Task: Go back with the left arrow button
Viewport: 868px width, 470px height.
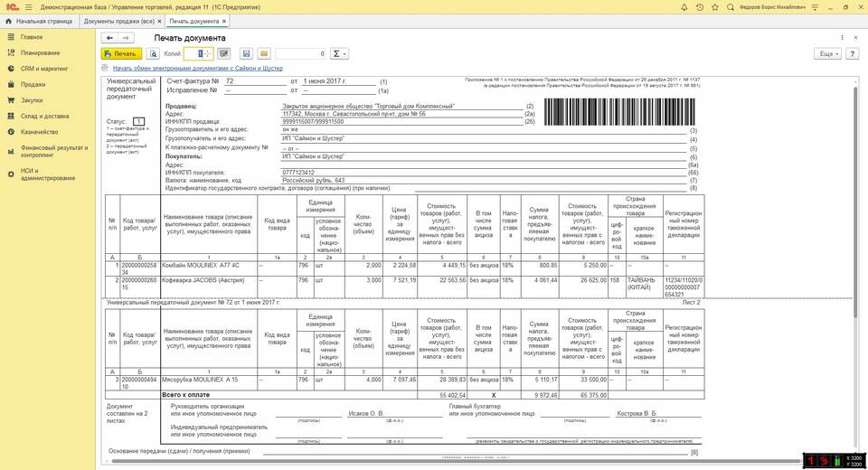Action: [x=109, y=38]
